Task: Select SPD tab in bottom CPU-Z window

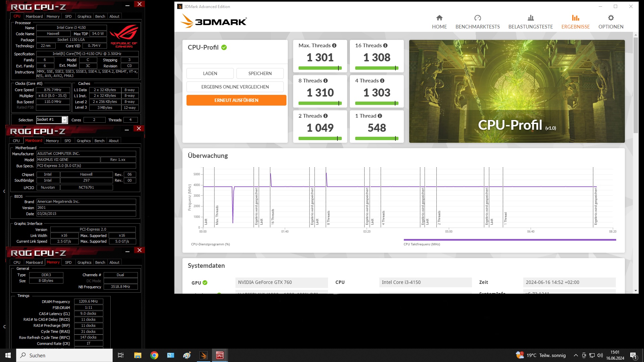Action: [x=68, y=262]
